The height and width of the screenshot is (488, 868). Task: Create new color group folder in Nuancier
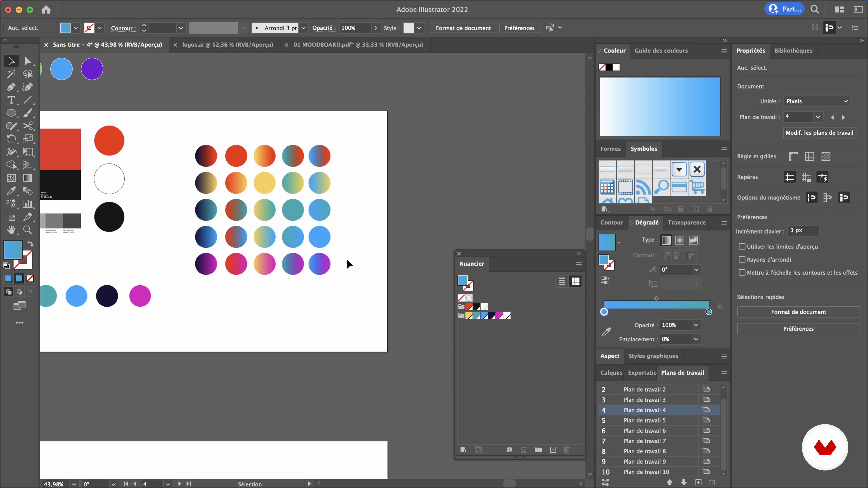click(538, 450)
